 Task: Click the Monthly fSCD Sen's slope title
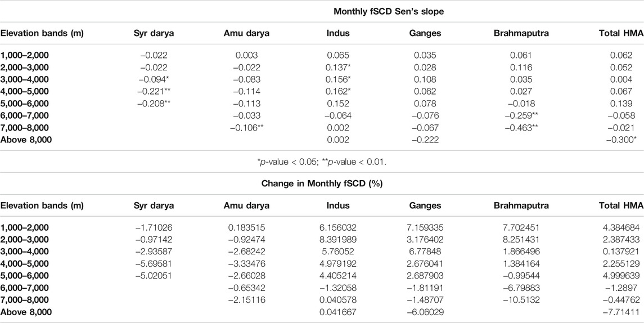[x=389, y=11]
